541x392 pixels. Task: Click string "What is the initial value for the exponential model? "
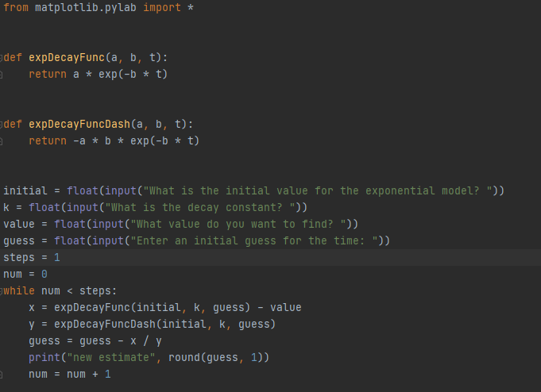click(318, 190)
